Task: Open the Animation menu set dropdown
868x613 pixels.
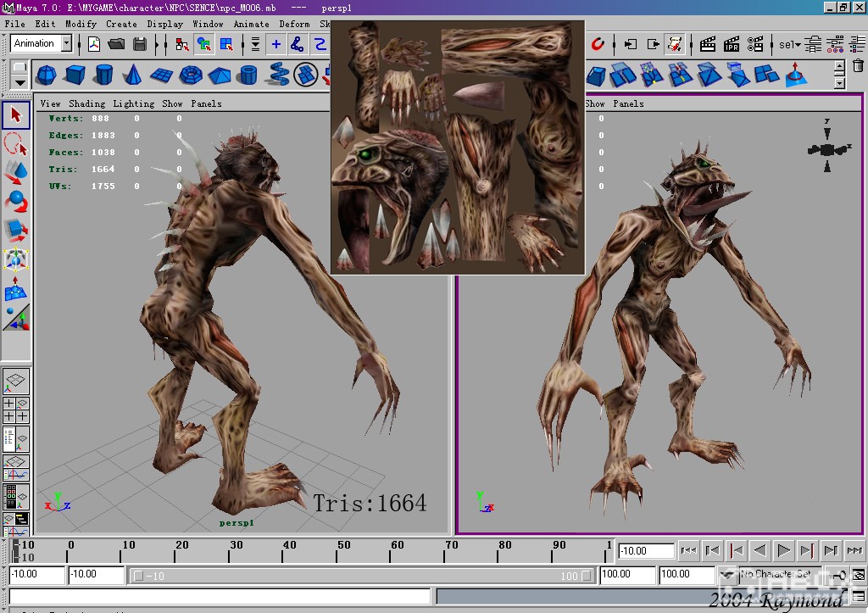Action: click(66, 44)
